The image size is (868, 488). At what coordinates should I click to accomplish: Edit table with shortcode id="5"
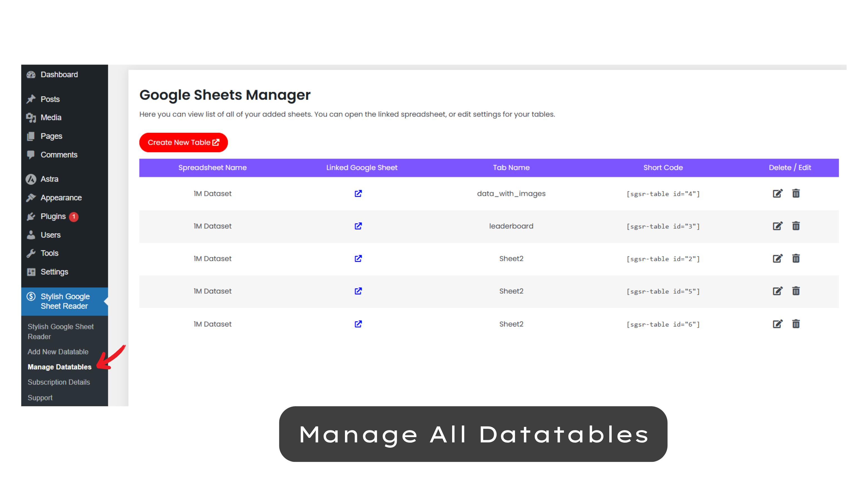(777, 291)
